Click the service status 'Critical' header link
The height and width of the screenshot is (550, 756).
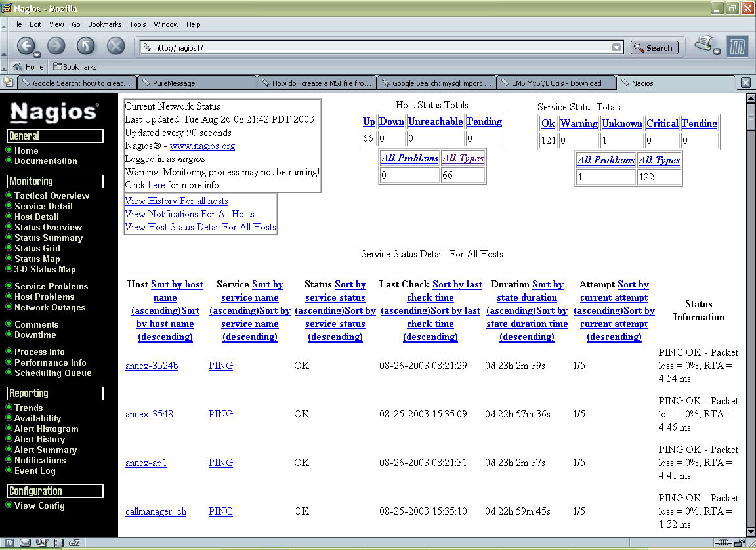pos(662,123)
